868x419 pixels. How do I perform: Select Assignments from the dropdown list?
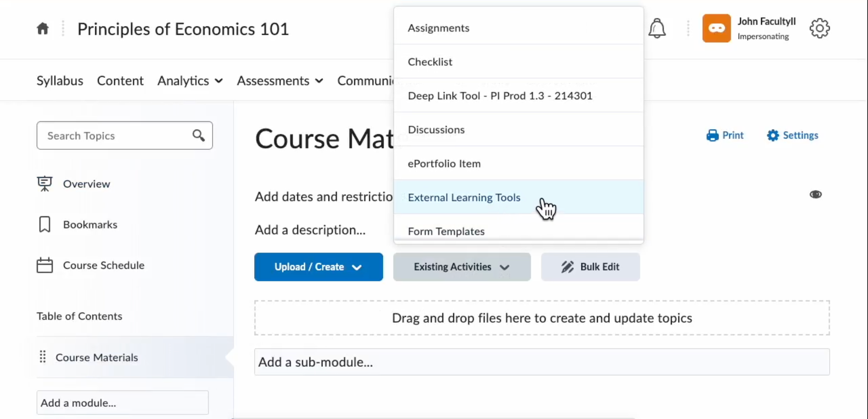click(518, 28)
